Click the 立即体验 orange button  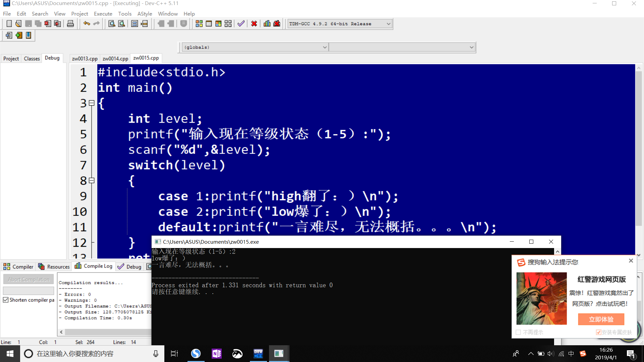(x=601, y=319)
